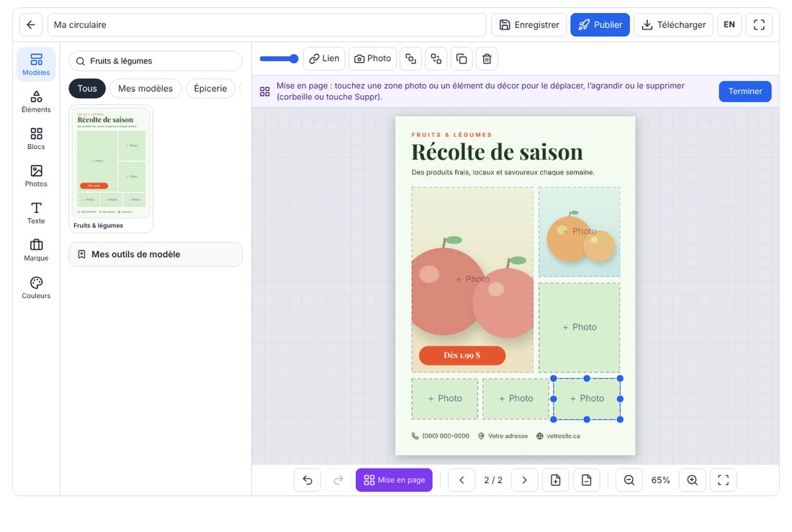The image size is (792, 532).
Task: Select the selected bottom-right photo zone
Action: (x=587, y=399)
